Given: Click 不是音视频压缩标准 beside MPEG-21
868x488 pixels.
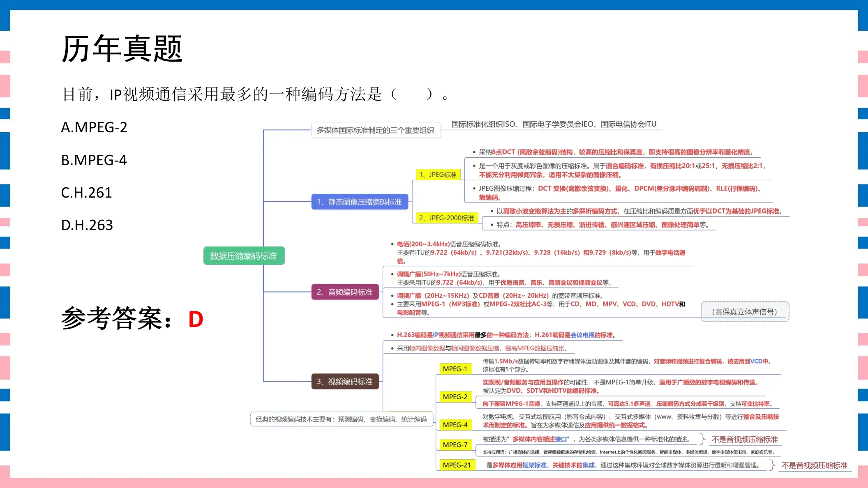Looking at the screenshot, I should point(815,465).
